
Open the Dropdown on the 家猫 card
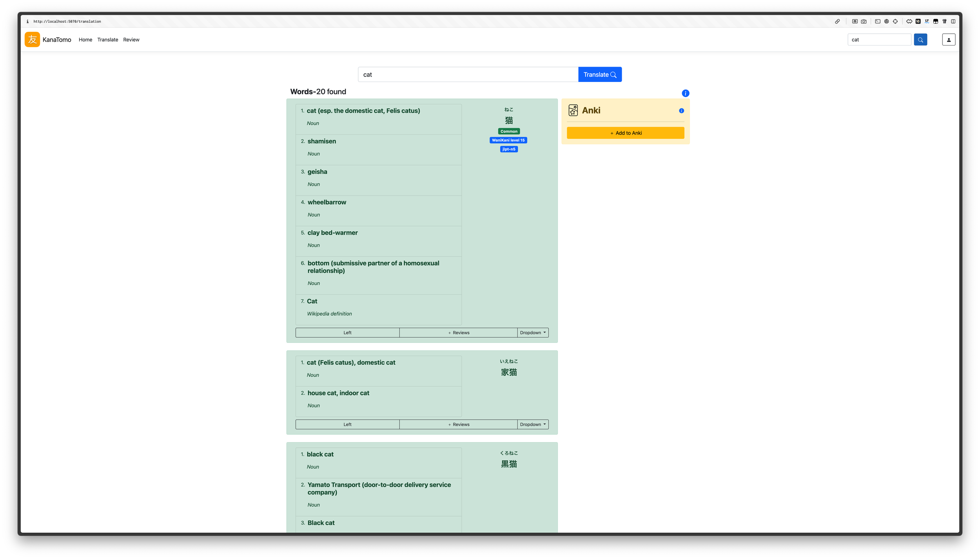[533, 424]
